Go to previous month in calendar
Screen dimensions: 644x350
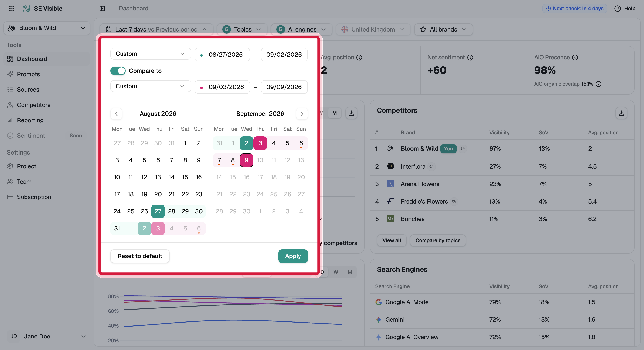point(116,114)
